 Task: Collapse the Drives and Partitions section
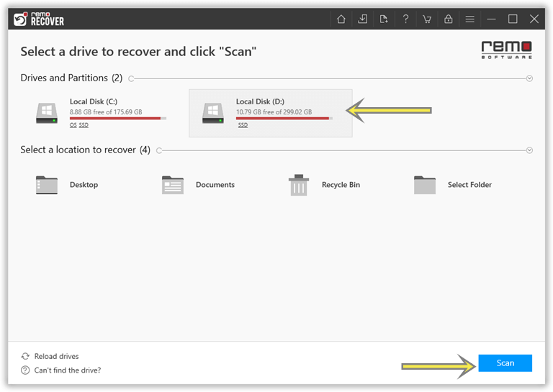(x=529, y=78)
